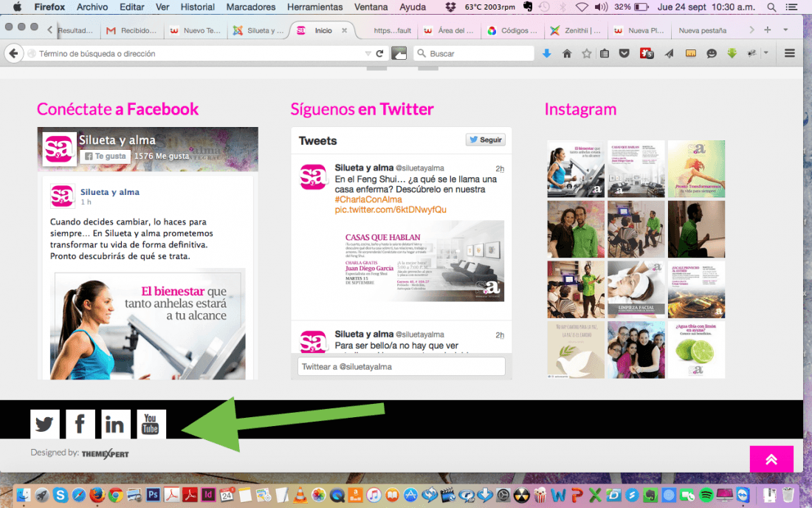Screen dimensions: 812x508
Task: Click the Seguir Twitter follow button
Action: coord(486,140)
